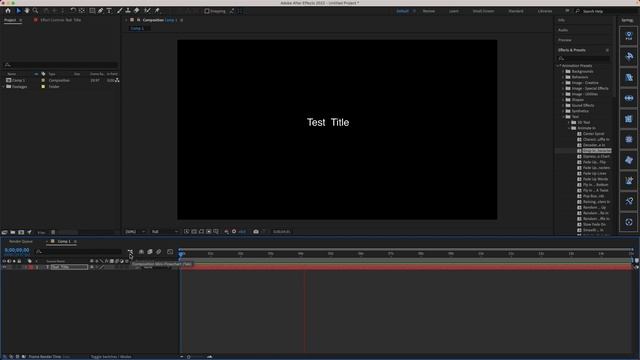
Task: Collapse the Animation Presets tree
Action: point(558,66)
